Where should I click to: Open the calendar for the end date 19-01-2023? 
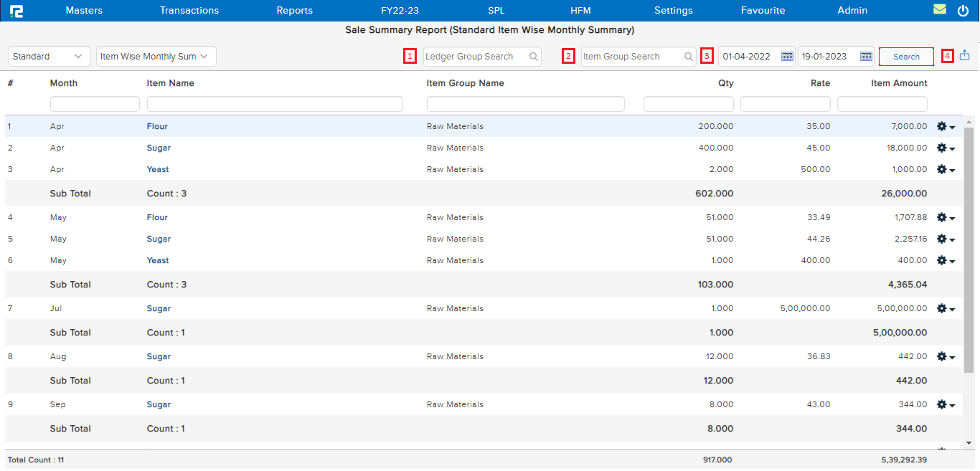pos(865,56)
